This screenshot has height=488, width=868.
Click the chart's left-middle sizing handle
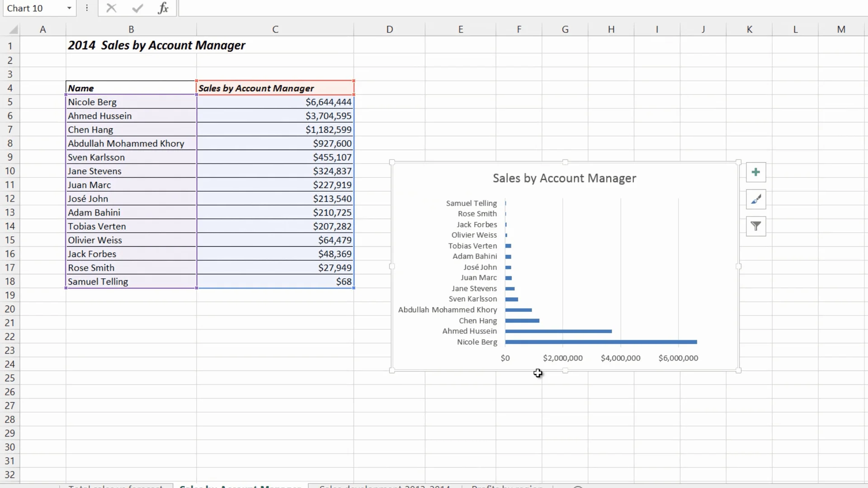[x=392, y=267]
